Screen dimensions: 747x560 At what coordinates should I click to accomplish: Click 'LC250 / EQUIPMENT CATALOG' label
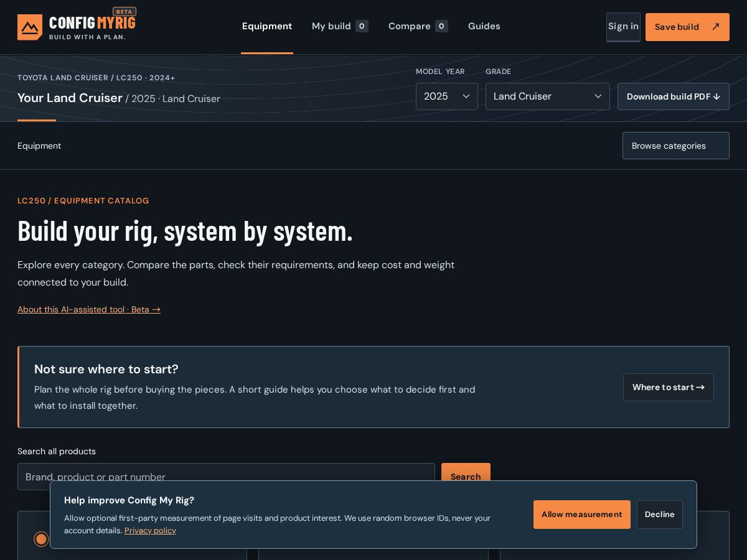[83, 200]
